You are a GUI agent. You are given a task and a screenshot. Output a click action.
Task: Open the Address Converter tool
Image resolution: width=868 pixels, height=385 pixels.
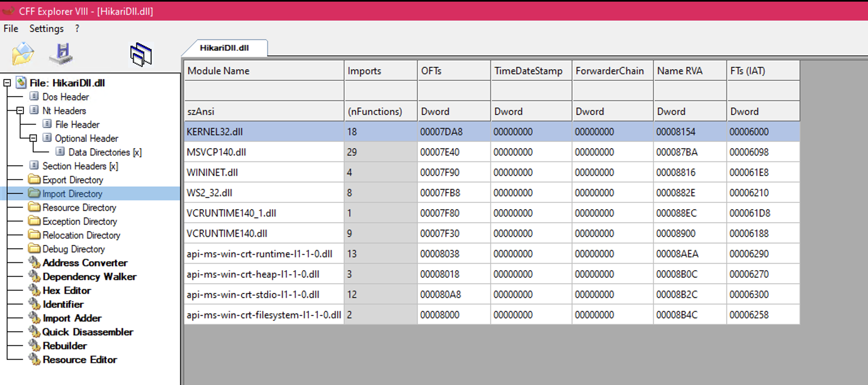click(85, 263)
